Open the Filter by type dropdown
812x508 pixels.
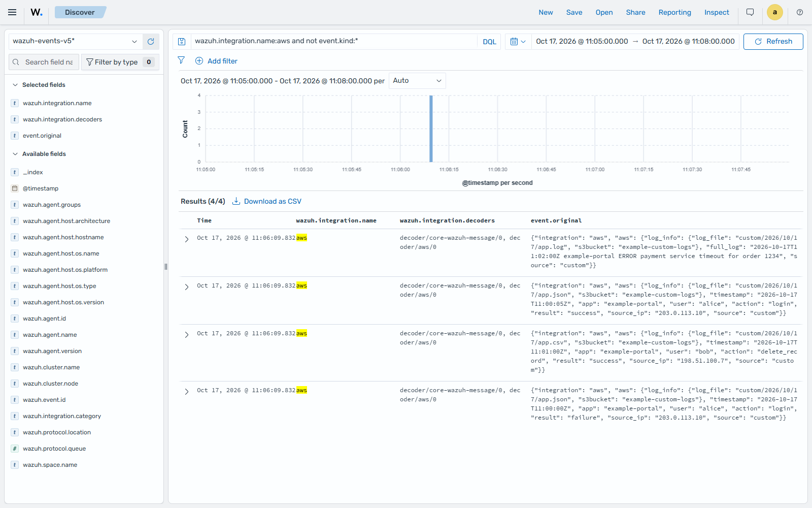click(120, 62)
